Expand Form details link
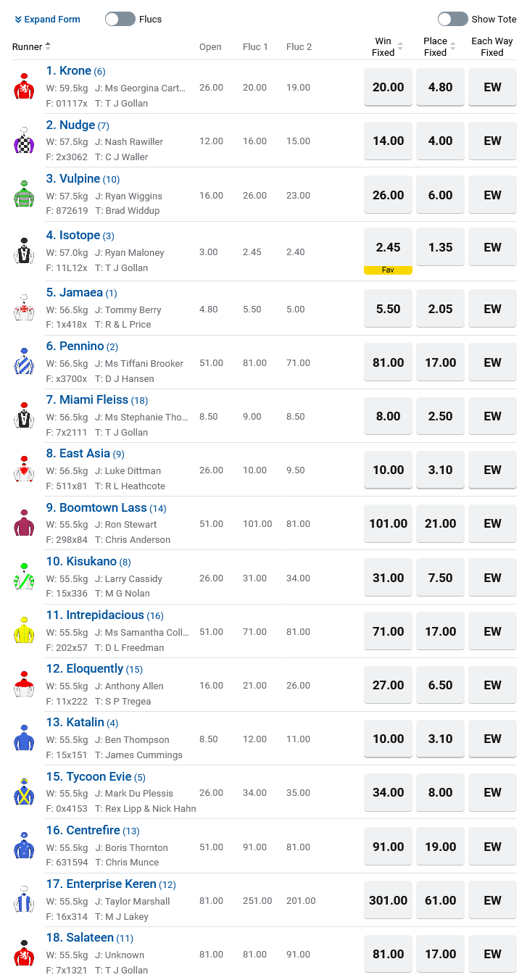Viewport: 527px width, 980px height. (x=47, y=20)
